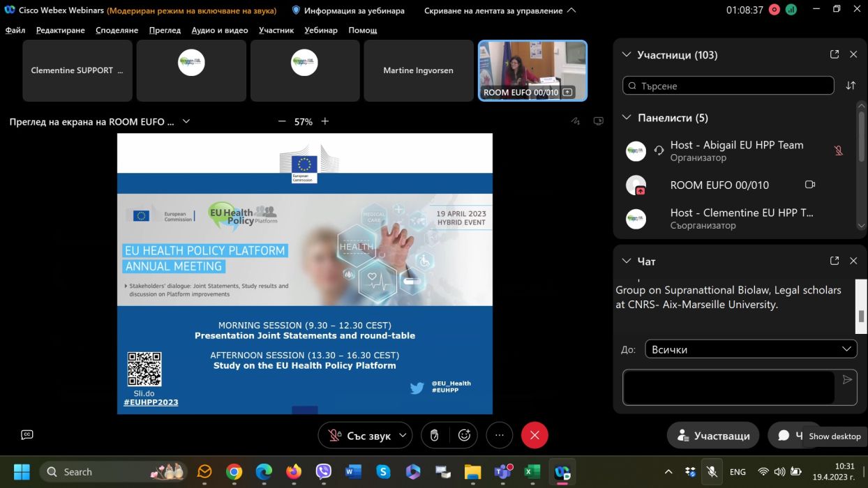The width and height of the screenshot is (868, 488).
Task: Open Microsoft Teams from the taskbar
Action: coord(503,472)
